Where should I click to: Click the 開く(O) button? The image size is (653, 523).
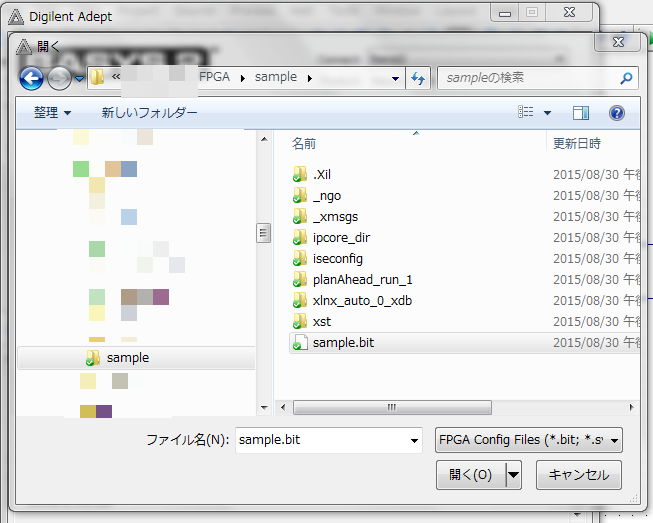tap(470, 475)
